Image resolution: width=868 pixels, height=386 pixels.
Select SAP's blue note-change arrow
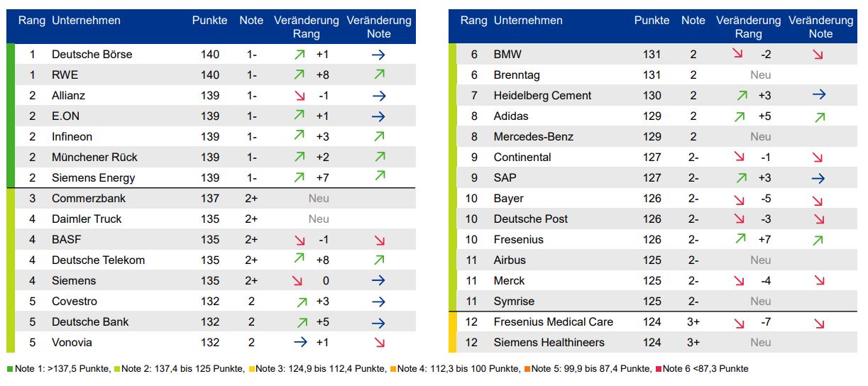click(819, 178)
